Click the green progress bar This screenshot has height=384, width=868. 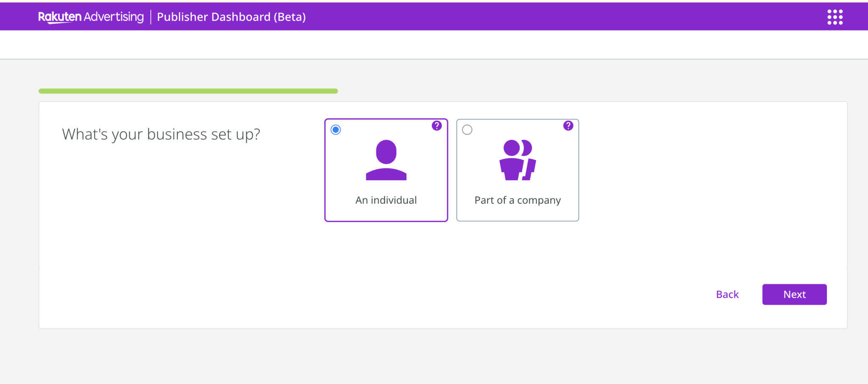188,91
